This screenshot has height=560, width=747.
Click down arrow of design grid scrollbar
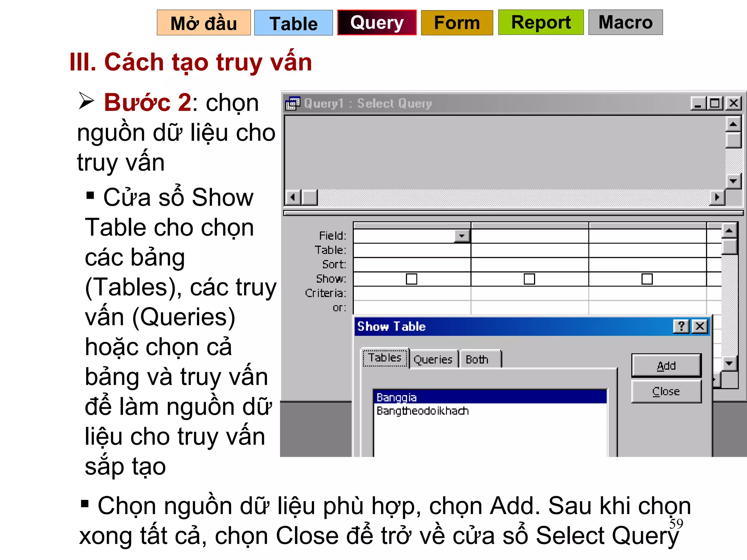(729, 363)
